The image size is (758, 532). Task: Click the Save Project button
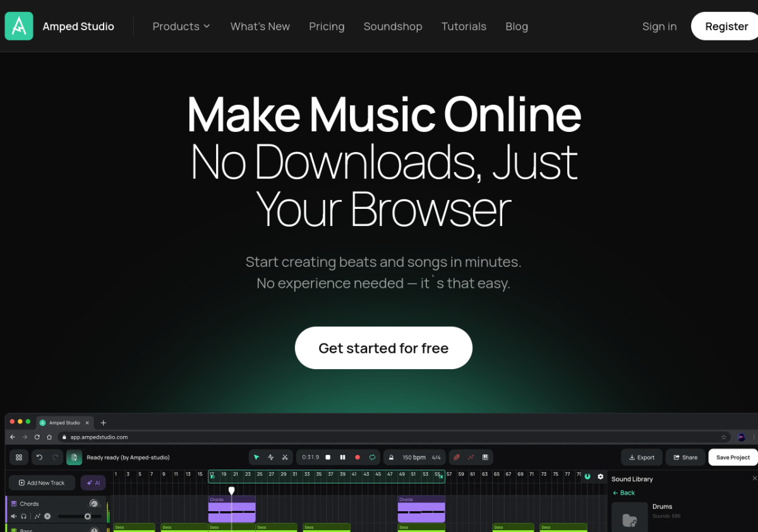(733, 458)
